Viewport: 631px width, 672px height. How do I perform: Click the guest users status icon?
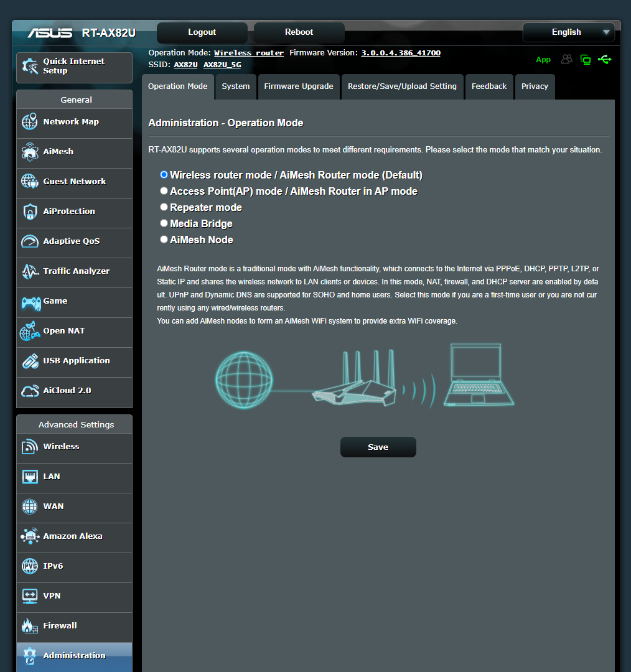[x=567, y=59]
